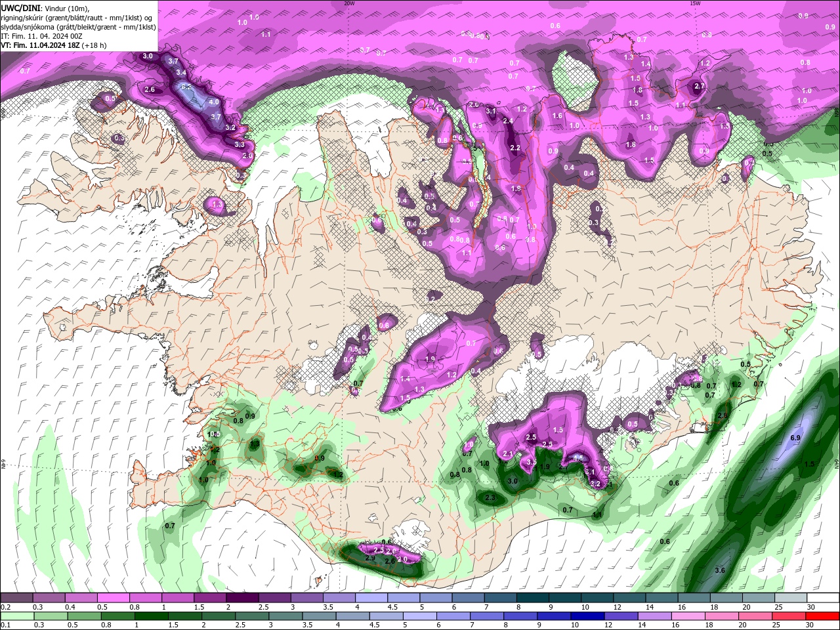Click the pale lavender 5 swatch in the bottom legend row
Image resolution: width=840 pixels, height=630 pixels.
point(420,616)
